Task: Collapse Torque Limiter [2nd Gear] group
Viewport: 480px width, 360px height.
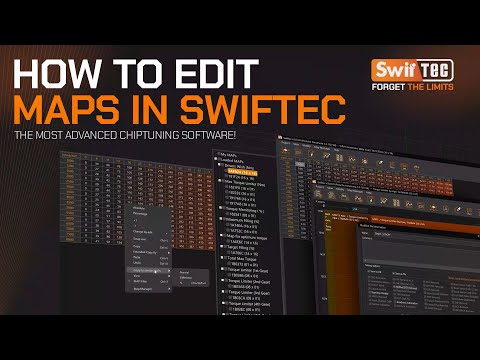Action: (x=223, y=280)
